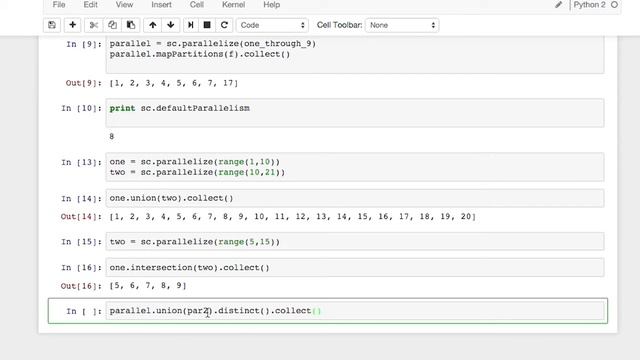Interrupt kernel with stop icon
The width and height of the screenshot is (640, 360).
(207, 25)
